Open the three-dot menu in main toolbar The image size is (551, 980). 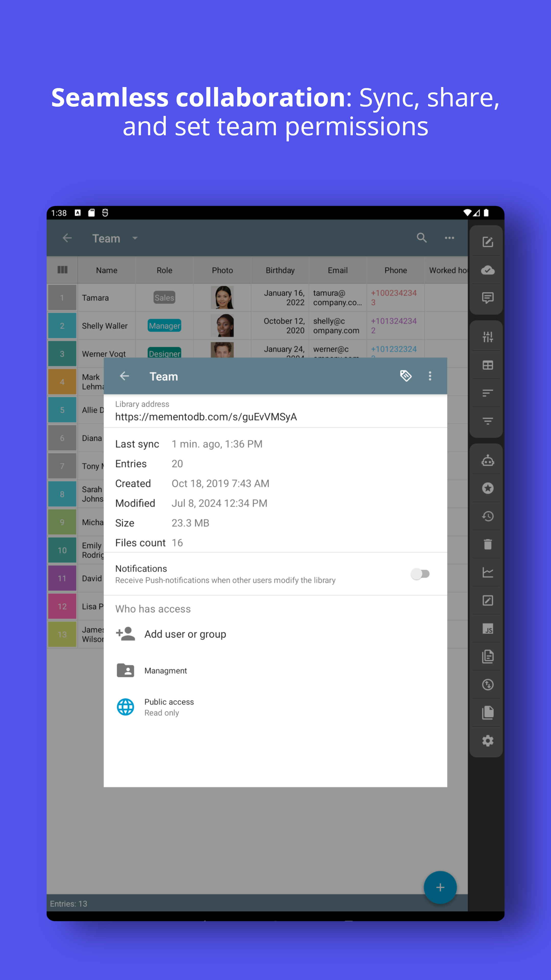449,238
